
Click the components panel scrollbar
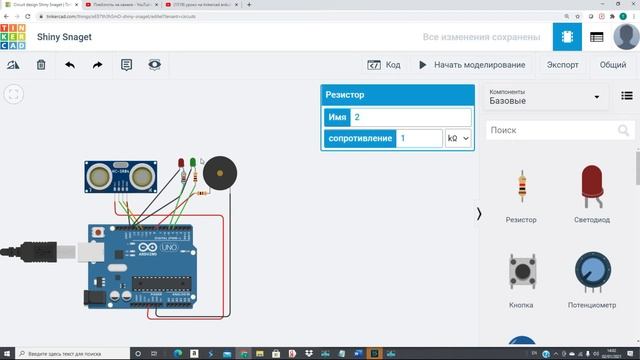click(x=638, y=168)
